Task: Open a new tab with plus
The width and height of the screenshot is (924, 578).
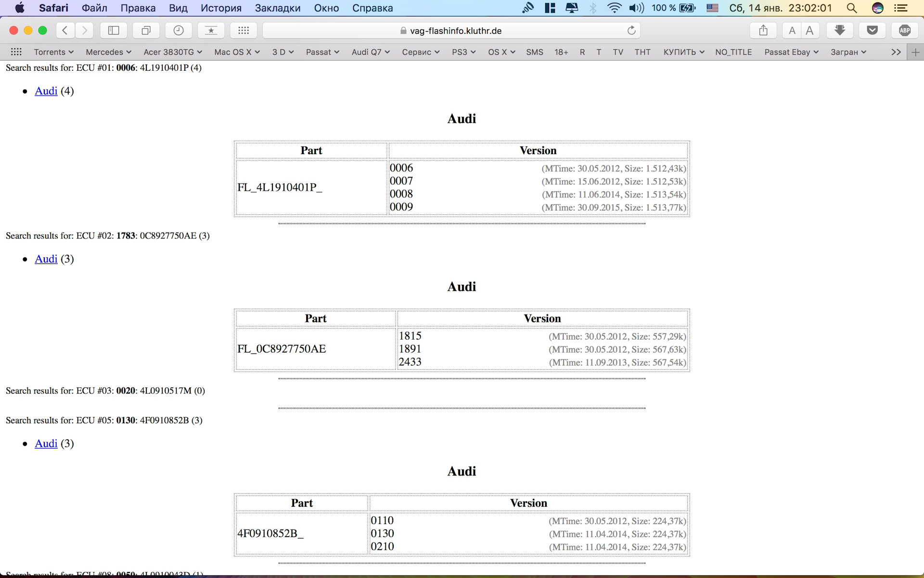Action: [x=915, y=52]
